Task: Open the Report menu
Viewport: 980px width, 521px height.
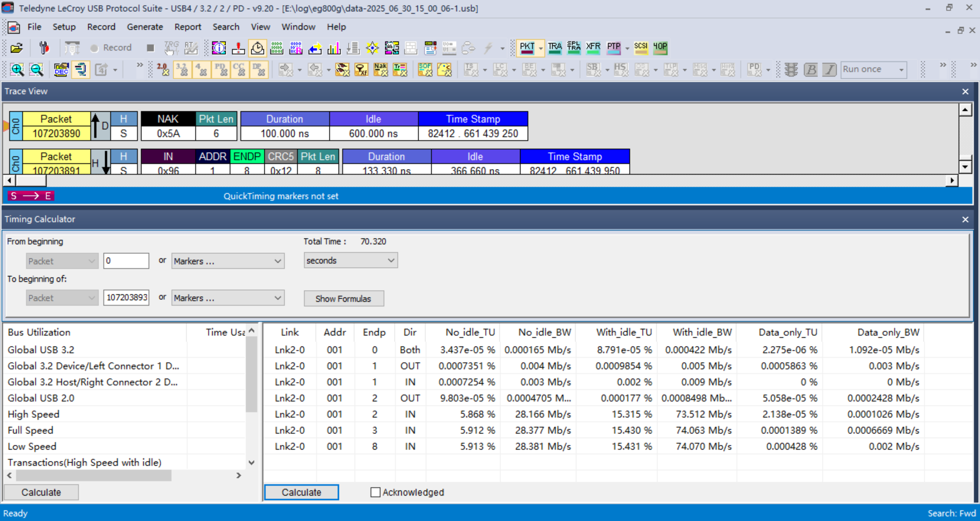Action: click(x=188, y=27)
